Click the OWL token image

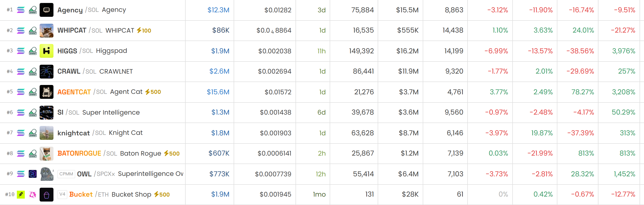coord(47,174)
